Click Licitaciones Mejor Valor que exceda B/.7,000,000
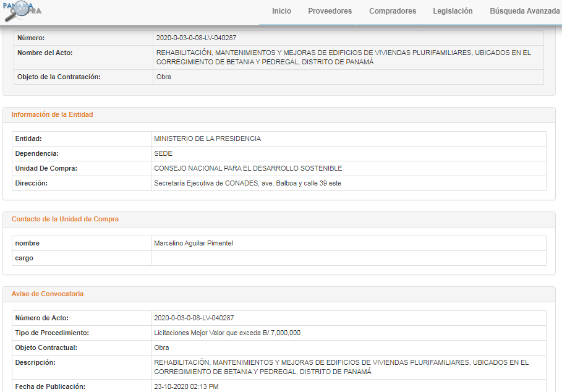The width and height of the screenshot is (562, 392). [x=228, y=333]
